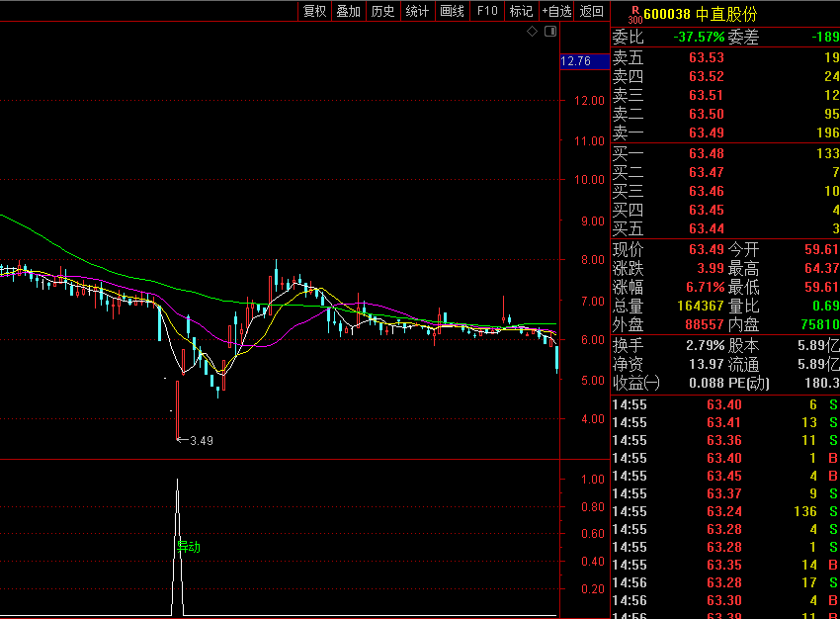Click the 标记 mark button
840x619 pixels.
[520, 11]
